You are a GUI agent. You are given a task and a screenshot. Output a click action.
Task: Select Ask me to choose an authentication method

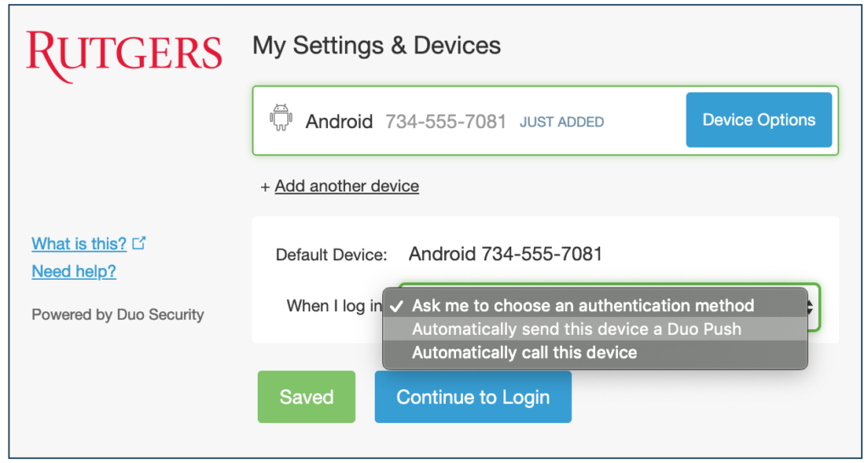595,306
